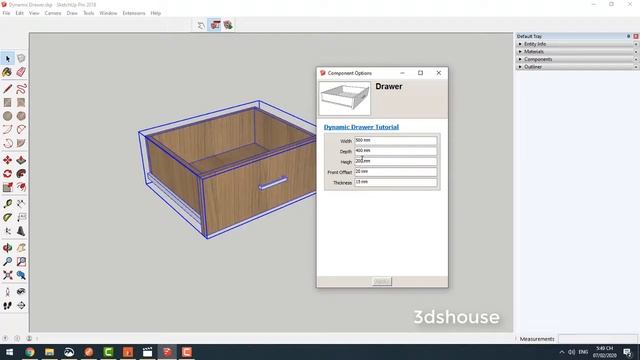Click the Apply button in Component Options
Viewport: 640px width, 360px height.
pos(382,281)
